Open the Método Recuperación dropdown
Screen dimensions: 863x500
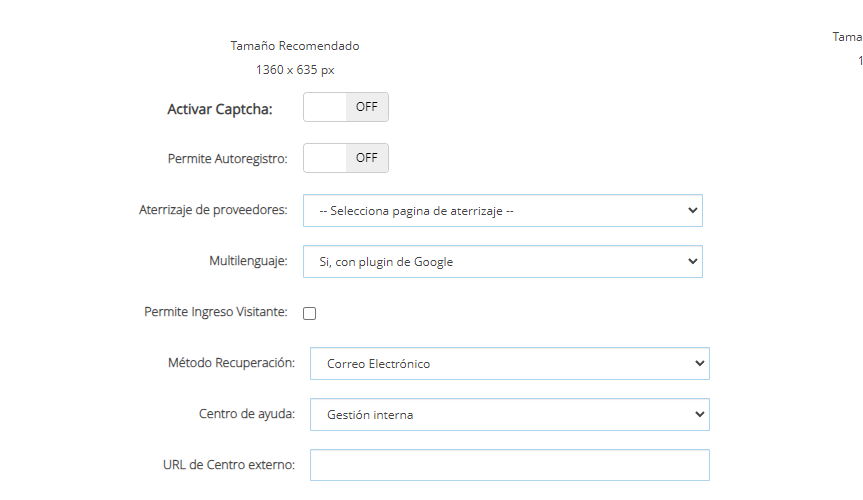click(x=509, y=364)
